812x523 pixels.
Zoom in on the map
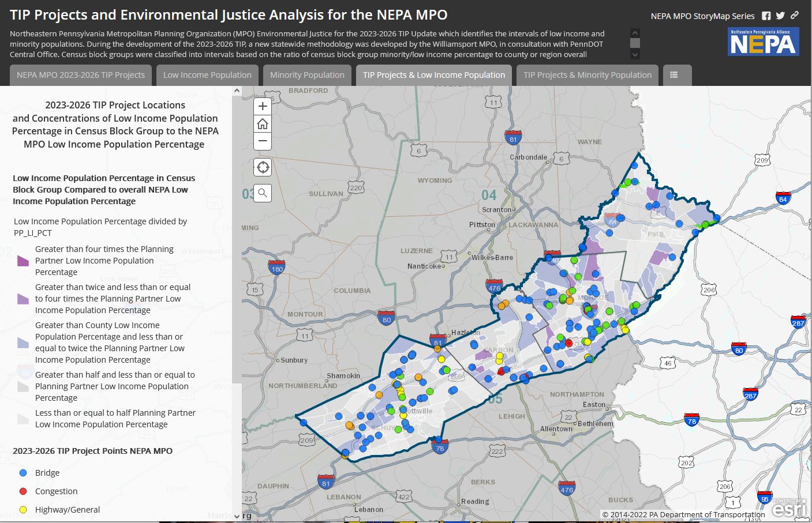(263, 106)
